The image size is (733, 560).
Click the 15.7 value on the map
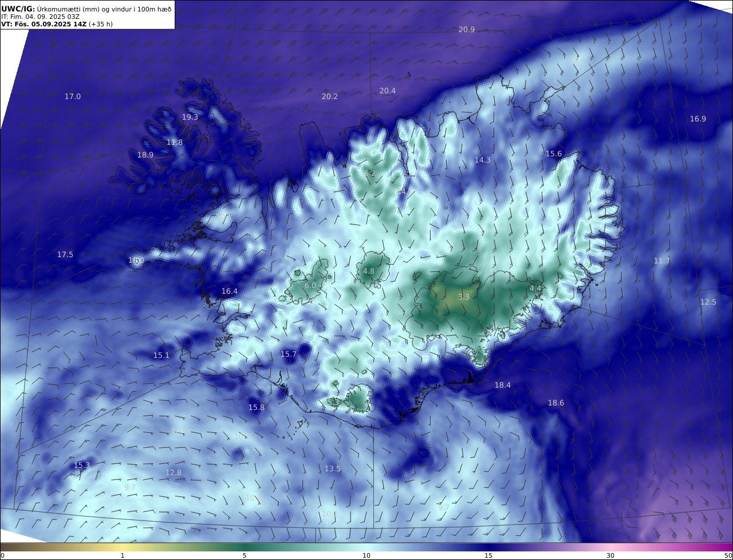click(289, 354)
